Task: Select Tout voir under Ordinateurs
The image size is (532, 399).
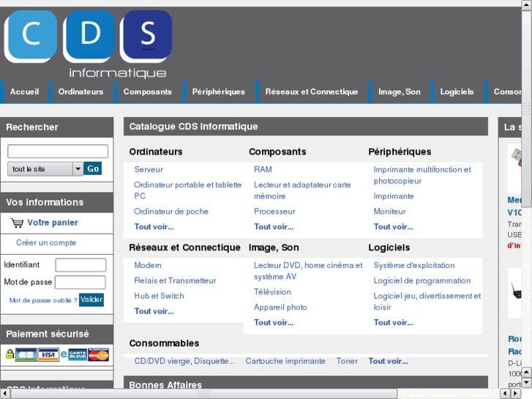Action: [x=154, y=227]
